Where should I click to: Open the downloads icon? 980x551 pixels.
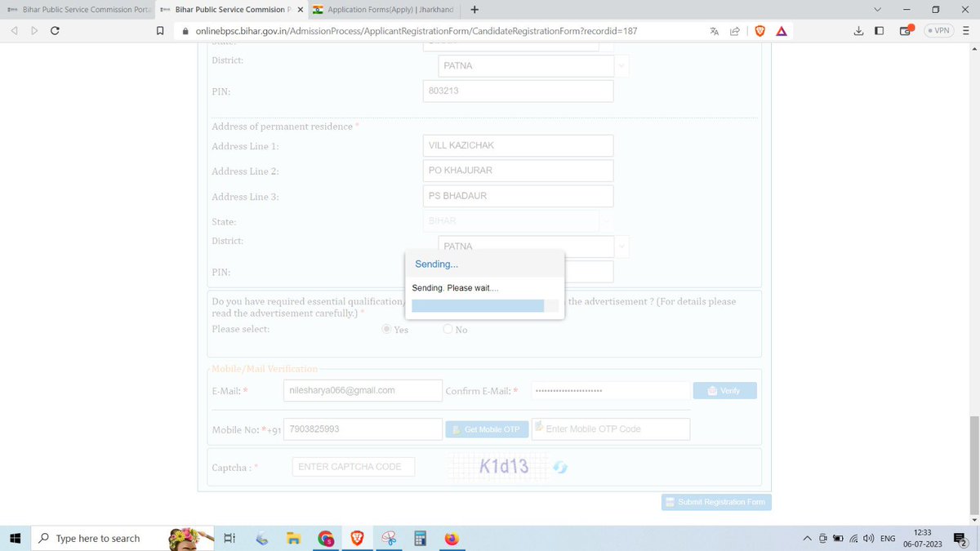(858, 31)
